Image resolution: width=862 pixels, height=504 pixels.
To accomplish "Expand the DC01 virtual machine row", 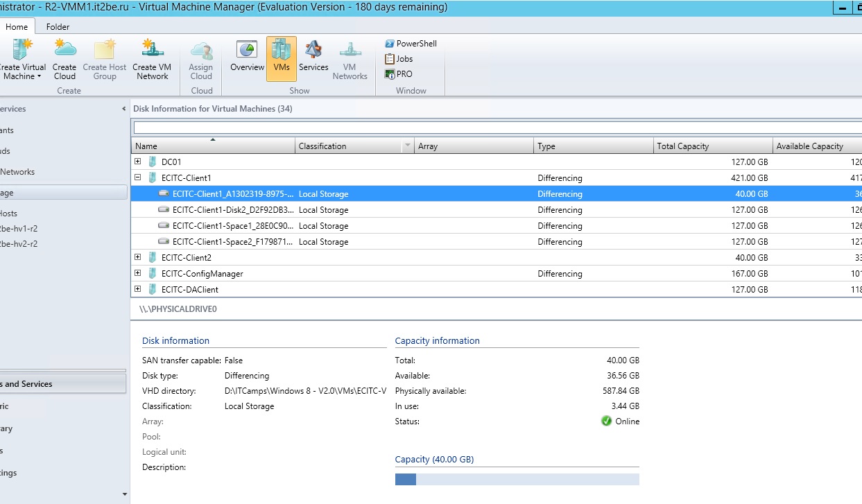I will (137, 161).
